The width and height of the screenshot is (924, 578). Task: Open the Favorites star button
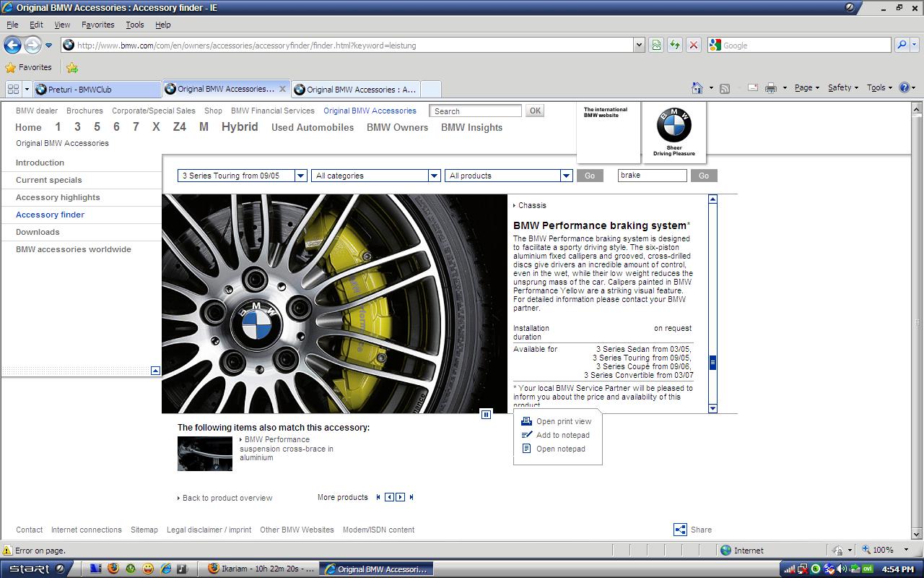tap(29, 67)
